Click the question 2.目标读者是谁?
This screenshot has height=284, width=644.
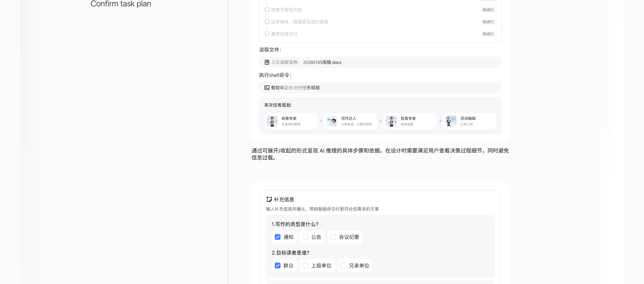291,253
